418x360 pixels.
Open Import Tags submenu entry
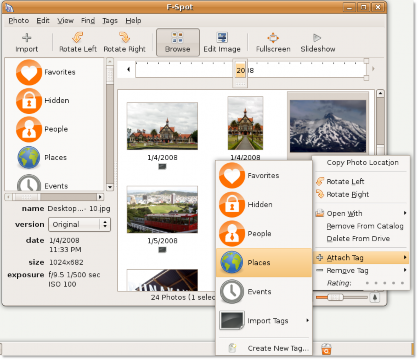264,321
